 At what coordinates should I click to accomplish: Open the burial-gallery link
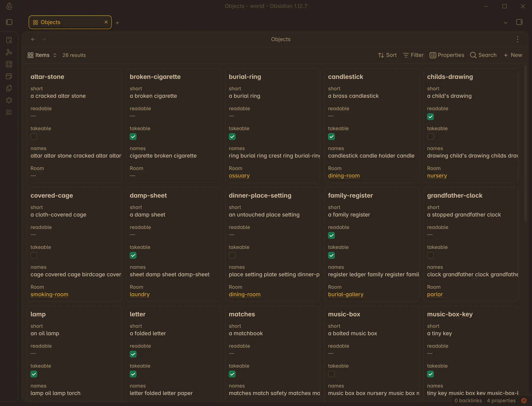(346, 294)
